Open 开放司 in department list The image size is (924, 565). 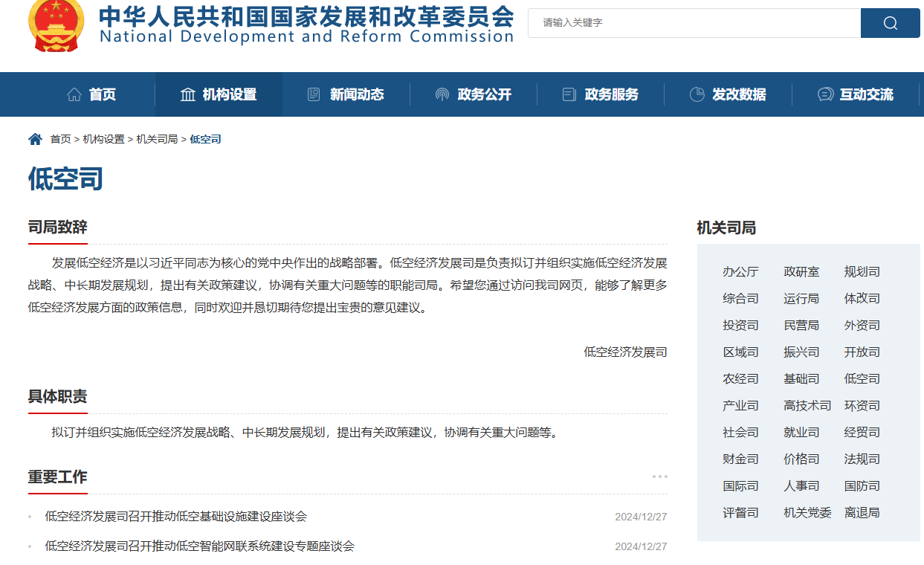862,352
